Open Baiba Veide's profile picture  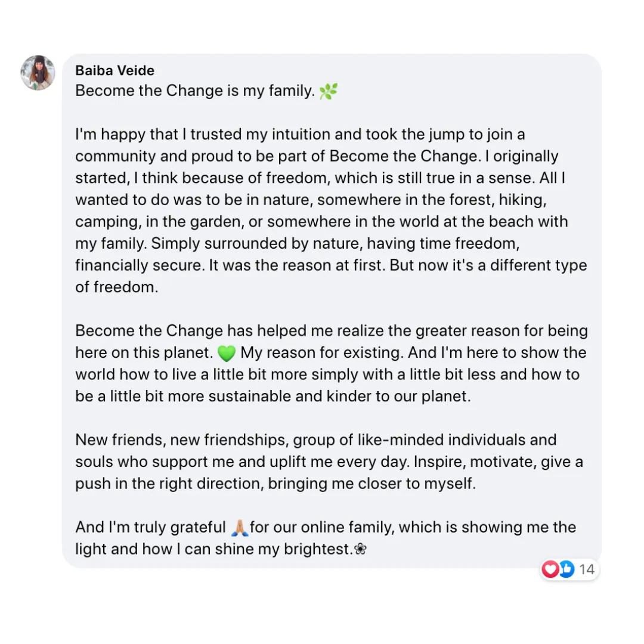[38, 73]
